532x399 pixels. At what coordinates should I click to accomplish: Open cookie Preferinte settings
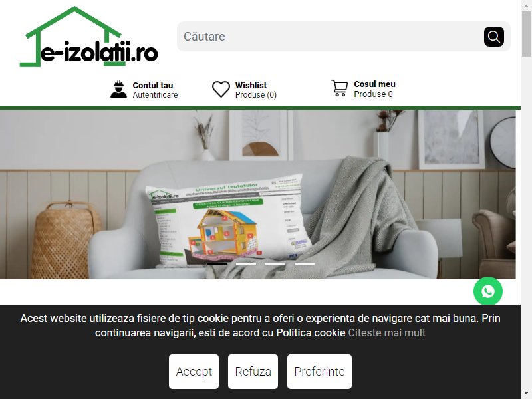[319, 372]
